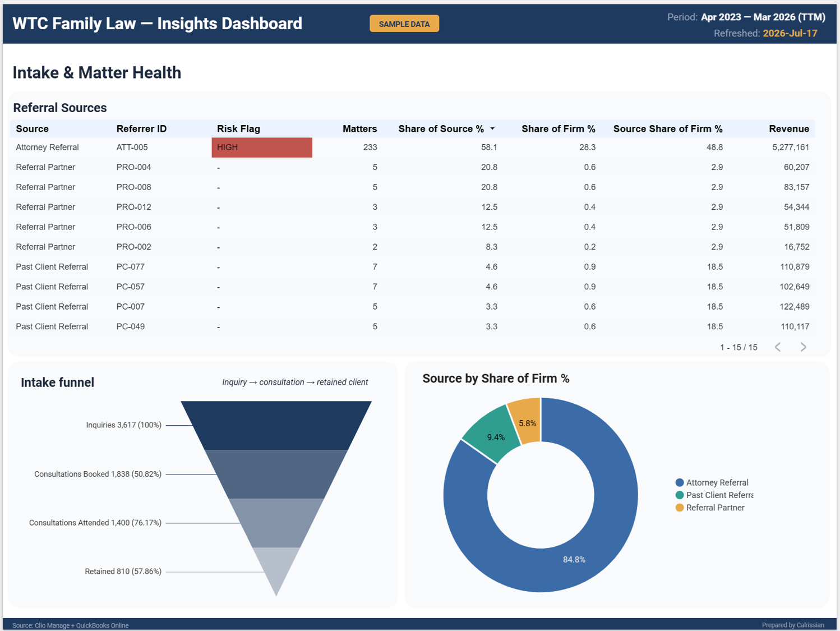Click the Consultations Attended funnel segment
The image size is (840, 631).
pos(276,523)
